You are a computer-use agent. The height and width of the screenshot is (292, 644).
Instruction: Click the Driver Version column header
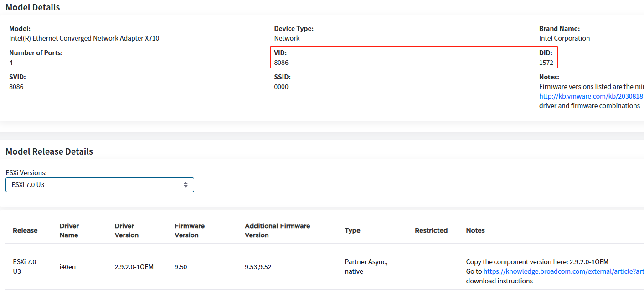(127, 230)
